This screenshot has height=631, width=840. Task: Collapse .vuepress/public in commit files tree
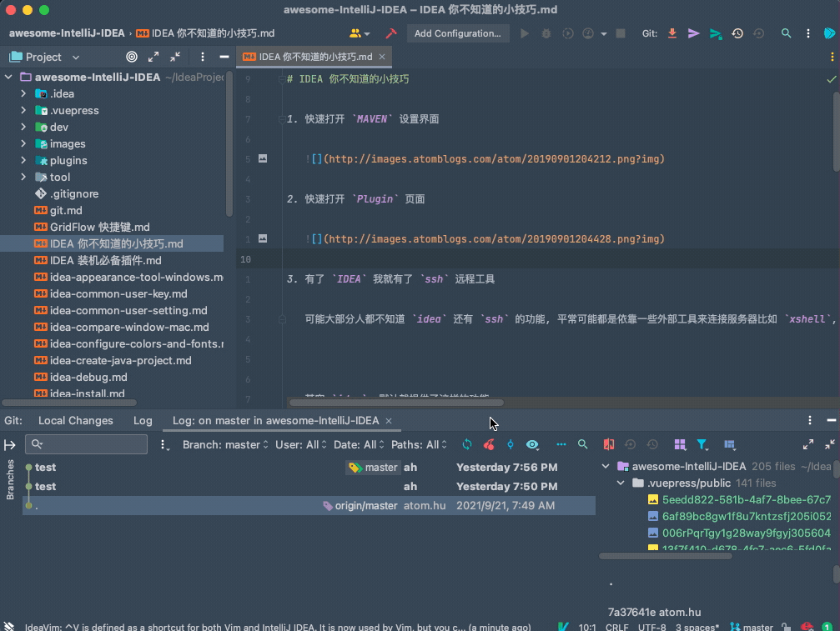tap(621, 483)
